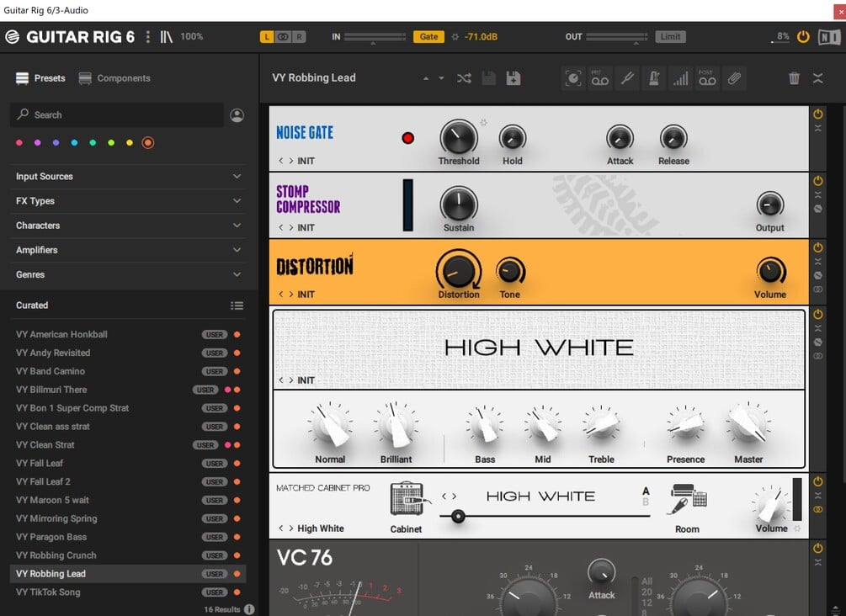Viewport: 846px width, 616px height.
Task: Toggle the Stomp Compressor module power
Action: [x=818, y=181]
